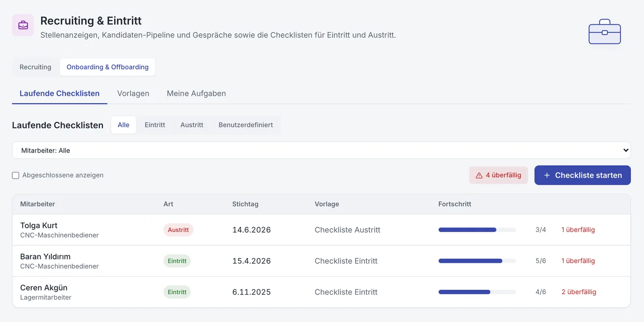Open Baran Yıldırım's checklist row
Image resolution: width=644 pixels, height=322 pixels.
click(x=322, y=261)
